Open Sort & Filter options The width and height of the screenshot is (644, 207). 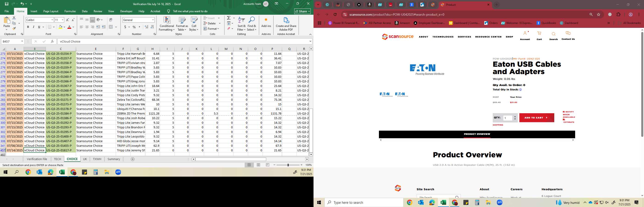(241, 24)
